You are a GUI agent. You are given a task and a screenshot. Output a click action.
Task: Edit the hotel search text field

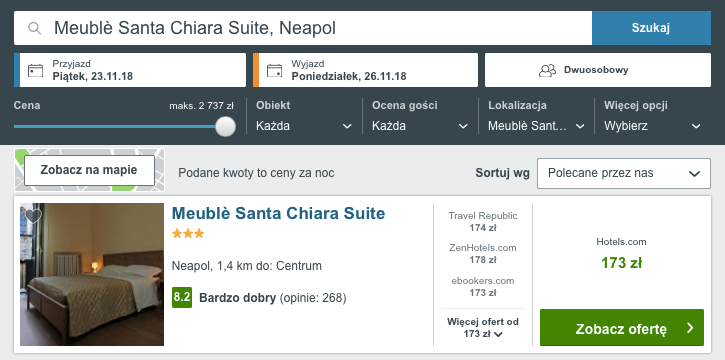pos(303,28)
